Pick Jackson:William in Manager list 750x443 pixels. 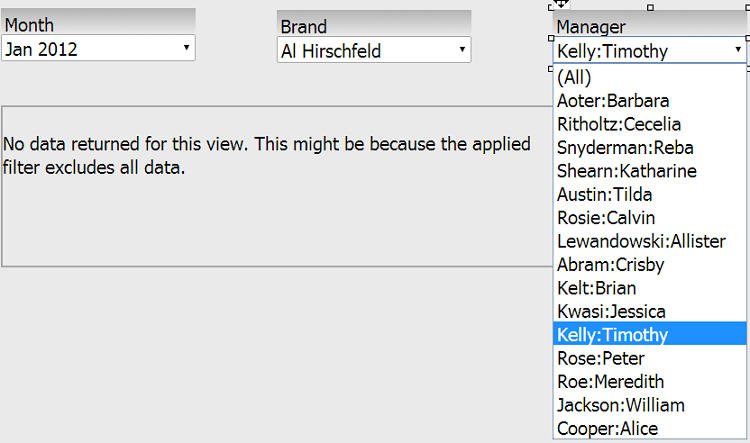pyautogui.click(x=621, y=405)
